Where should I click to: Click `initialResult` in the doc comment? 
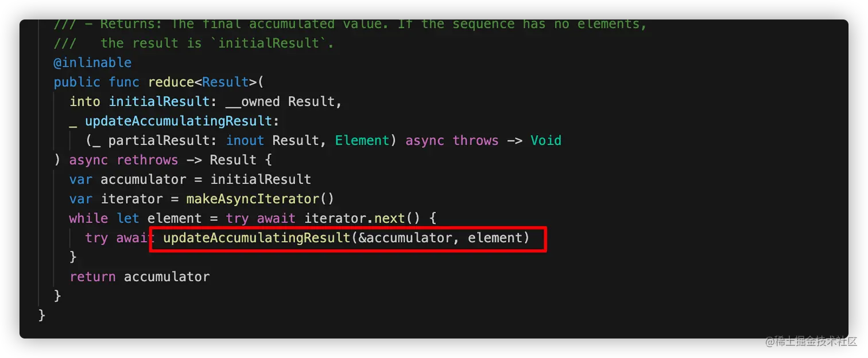click(x=268, y=43)
